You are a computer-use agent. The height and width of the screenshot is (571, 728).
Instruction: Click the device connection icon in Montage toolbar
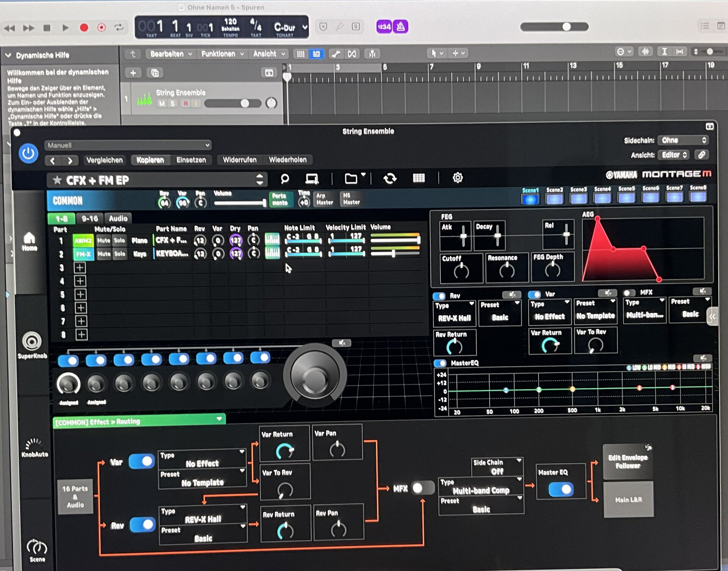(312, 178)
